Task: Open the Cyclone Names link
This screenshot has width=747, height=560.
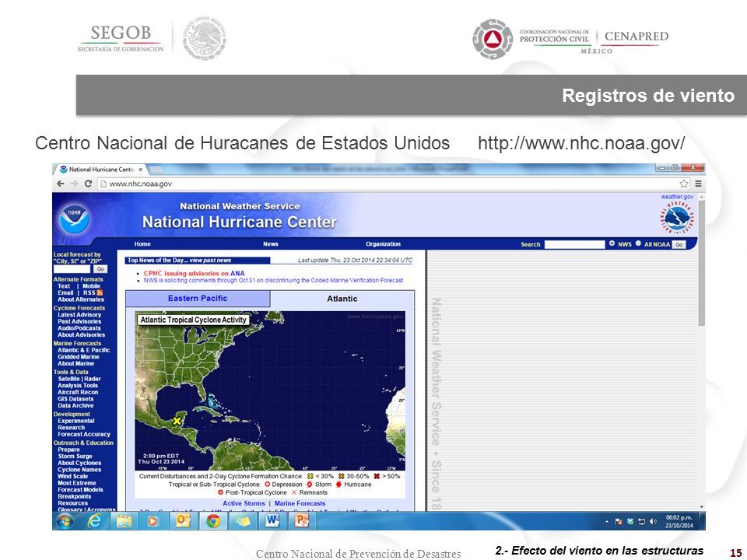Action: tap(79, 470)
